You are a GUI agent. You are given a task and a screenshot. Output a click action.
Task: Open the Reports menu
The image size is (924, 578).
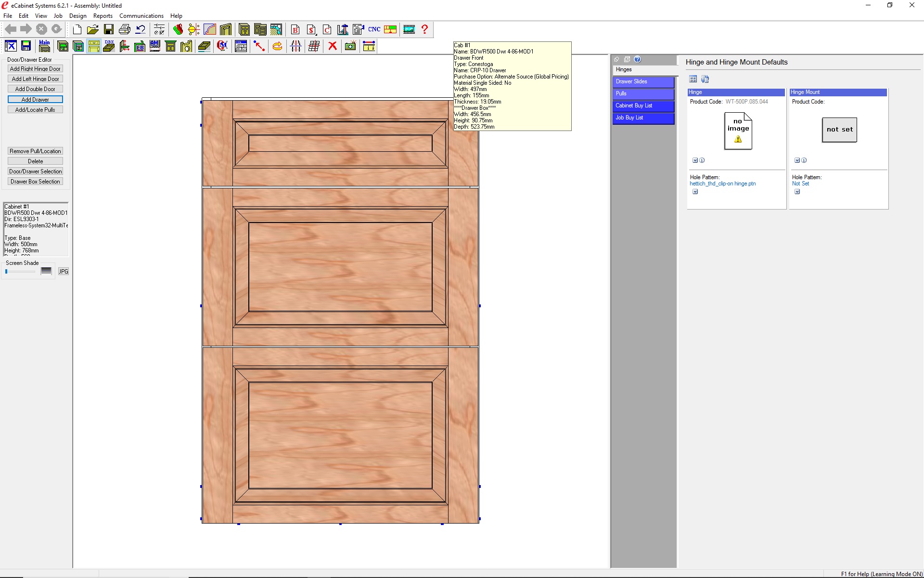pos(103,16)
